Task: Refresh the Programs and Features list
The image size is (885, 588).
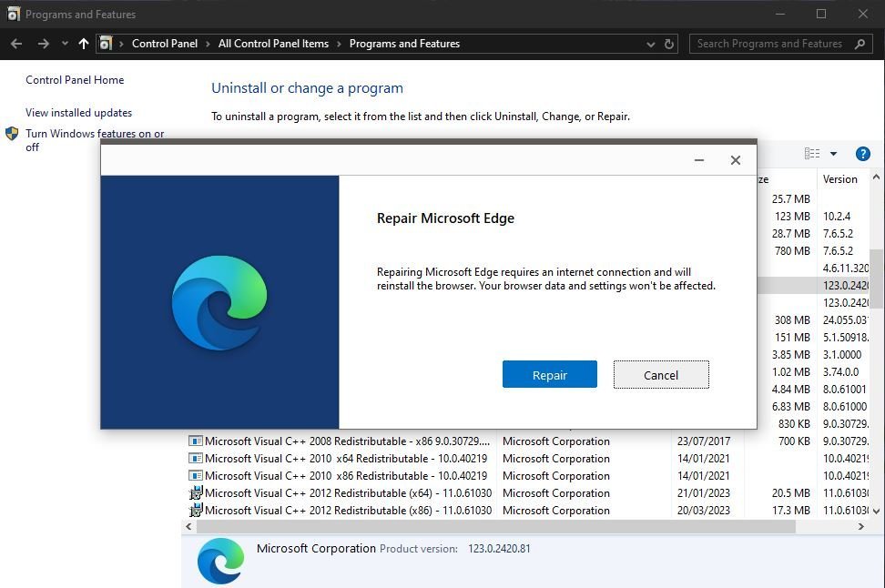Action: coord(669,44)
